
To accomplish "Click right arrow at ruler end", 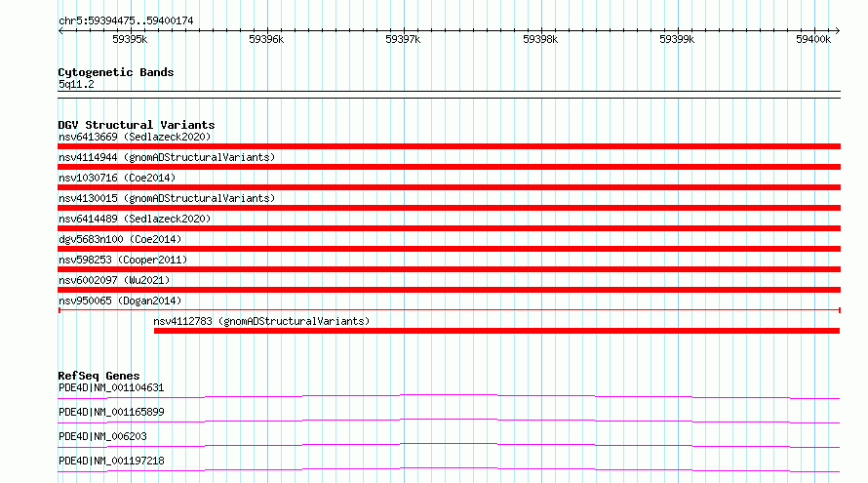I will [838, 31].
